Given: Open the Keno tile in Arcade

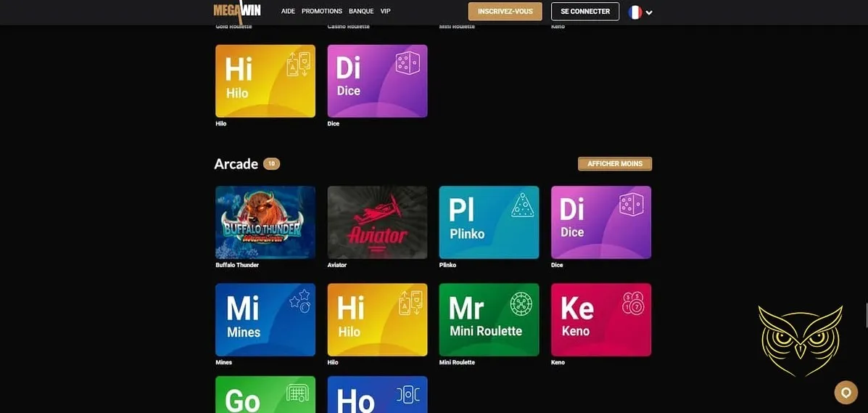Looking at the screenshot, I should [x=600, y=319].
